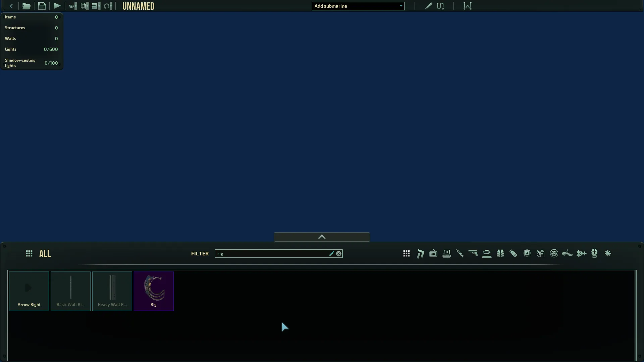Collapse the entity panel with chevron
The image size is (644, 362).
[x=322, y=237]
